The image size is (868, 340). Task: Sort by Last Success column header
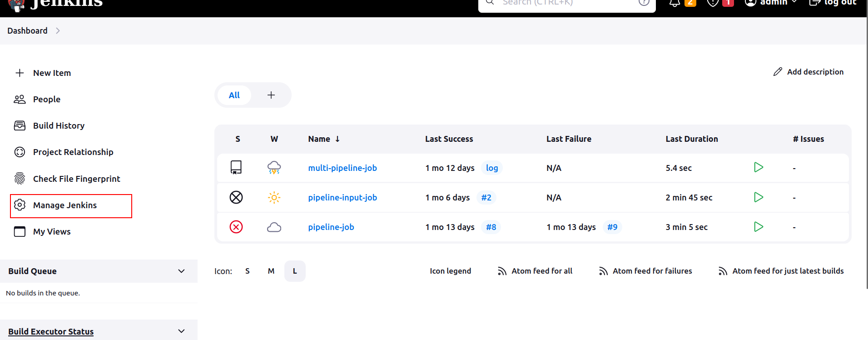pos(449,139)
